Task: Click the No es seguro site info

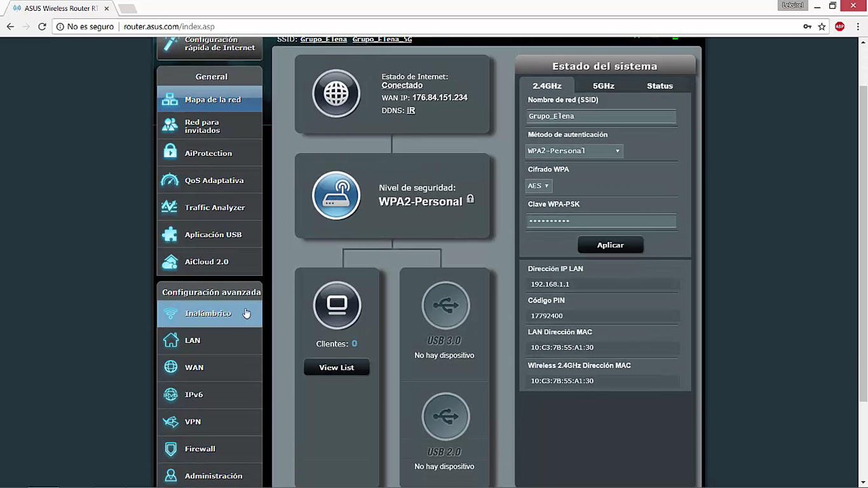Action: [85, 27]
